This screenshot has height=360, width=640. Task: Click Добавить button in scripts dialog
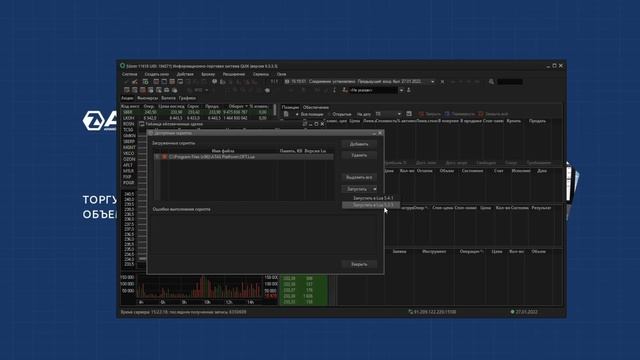pos(359,144)
